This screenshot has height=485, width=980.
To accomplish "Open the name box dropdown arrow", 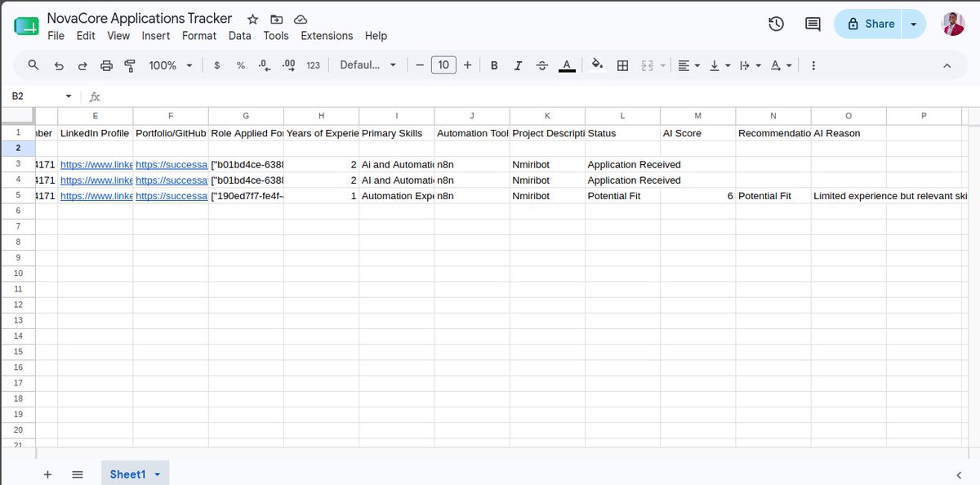I will pyautogui.click(x=69, y=96).
